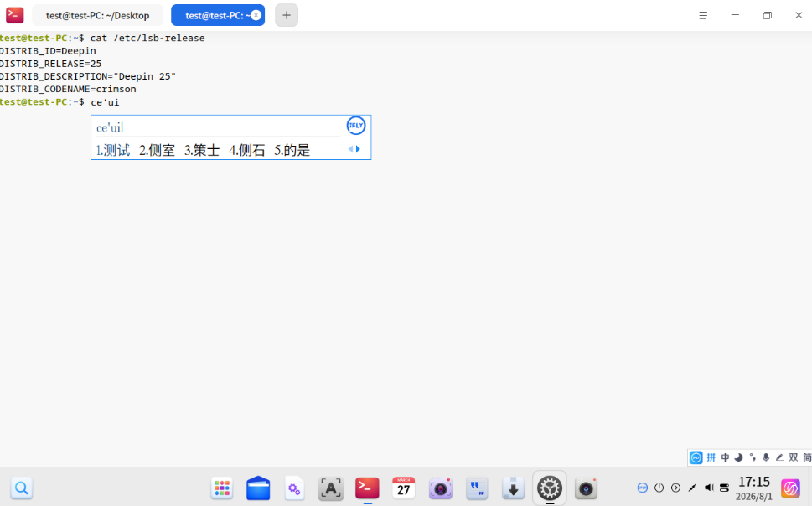Image resolution: width=812 pixels, height=506 pixels.
Task: Open volume control in system tray
Action: (x=709, y=488)
